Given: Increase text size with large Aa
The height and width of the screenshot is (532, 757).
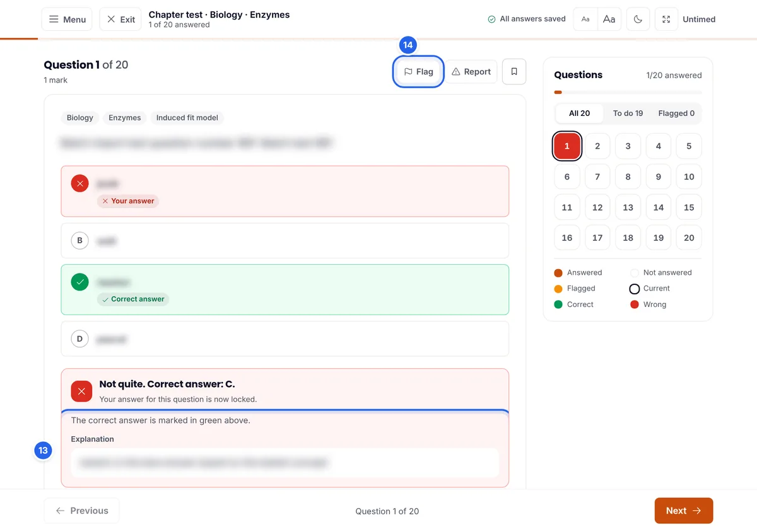Looking at the screenshot, I should [x=609, y=20].
